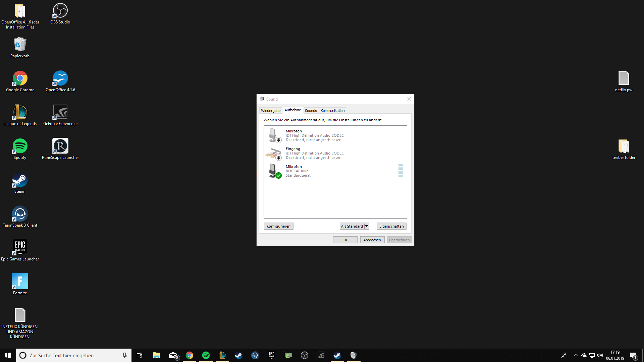Click the microphone level meter bar
Viewport: 644px width, 362px height.
[x=400, y=171]
